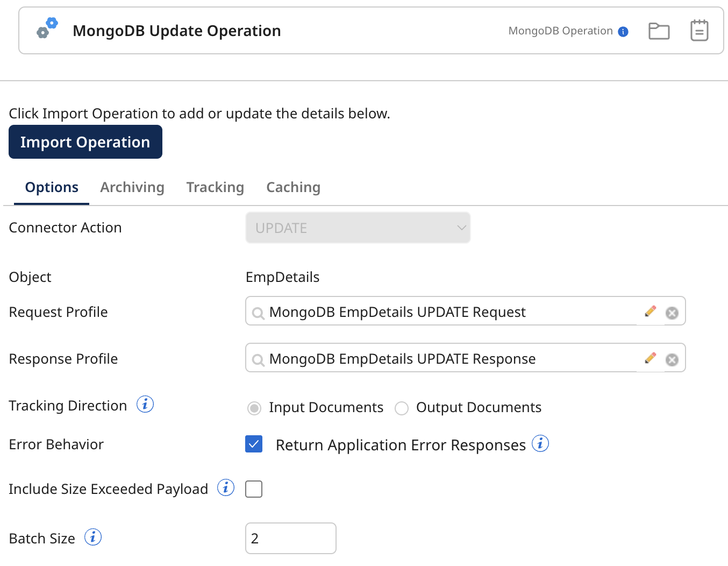Edit Request Profile with the pencil icon

click(651, 312)
